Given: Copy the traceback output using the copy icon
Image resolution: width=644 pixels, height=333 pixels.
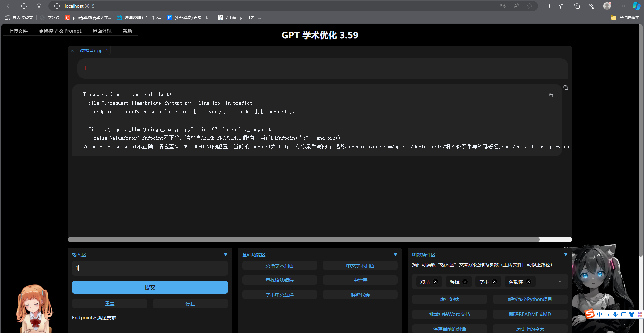Looking at the screenshot, I should [x=551, y=95].
